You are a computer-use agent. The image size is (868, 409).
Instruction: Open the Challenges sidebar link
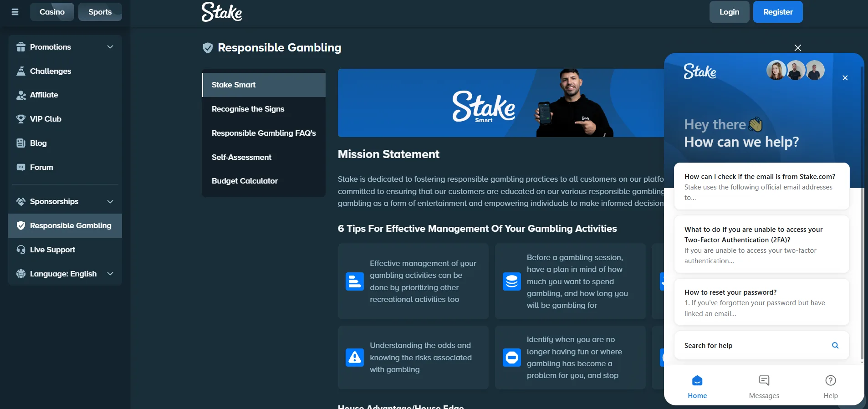click(x=65, y=71)
